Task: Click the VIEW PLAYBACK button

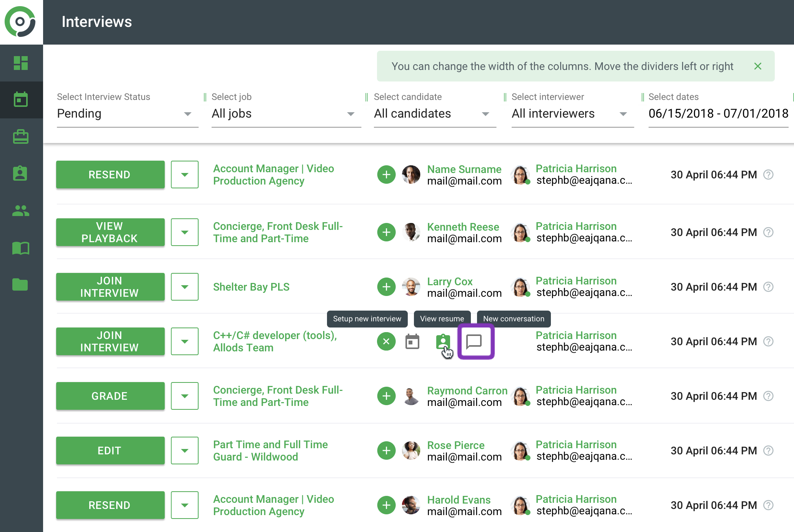Action: click(x=110, y=232)
